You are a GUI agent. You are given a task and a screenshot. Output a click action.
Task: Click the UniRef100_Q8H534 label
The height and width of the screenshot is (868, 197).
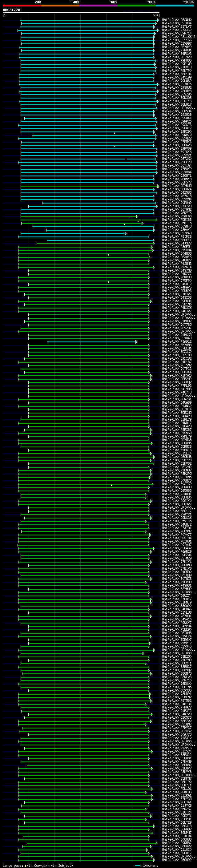point(177,111)
